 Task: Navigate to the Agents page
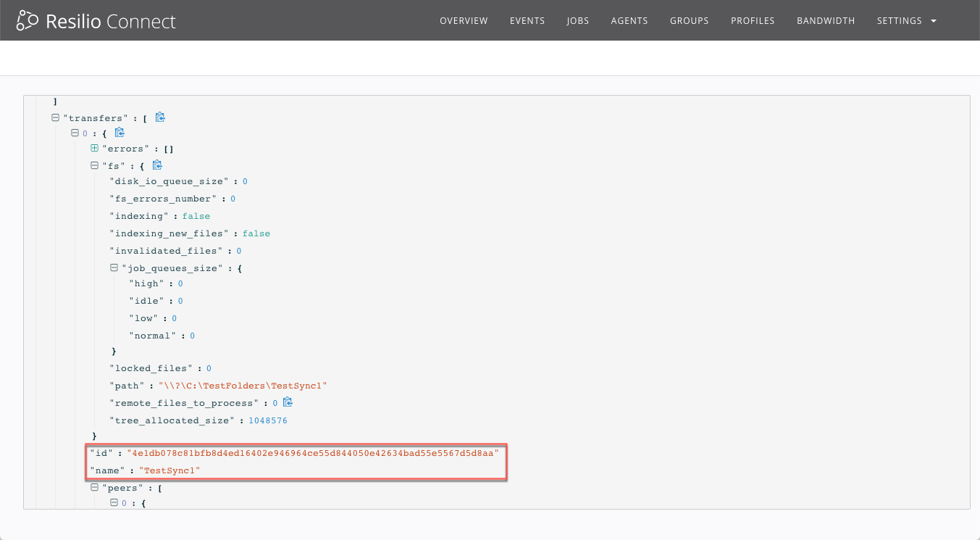[x=629, y=21]
